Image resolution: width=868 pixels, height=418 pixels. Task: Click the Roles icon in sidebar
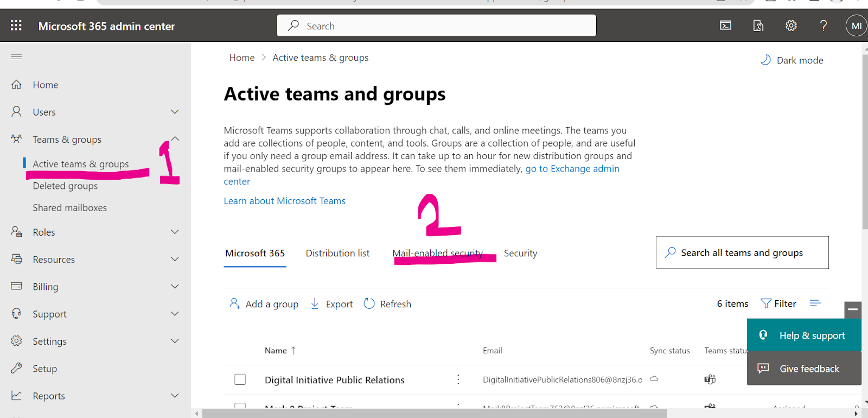pos(17,232)
